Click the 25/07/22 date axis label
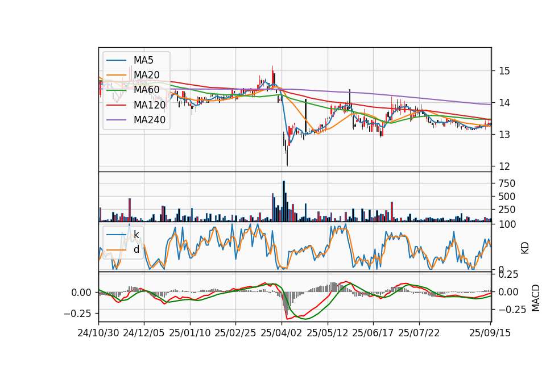 pyautogui.click(x=419, y=333)
